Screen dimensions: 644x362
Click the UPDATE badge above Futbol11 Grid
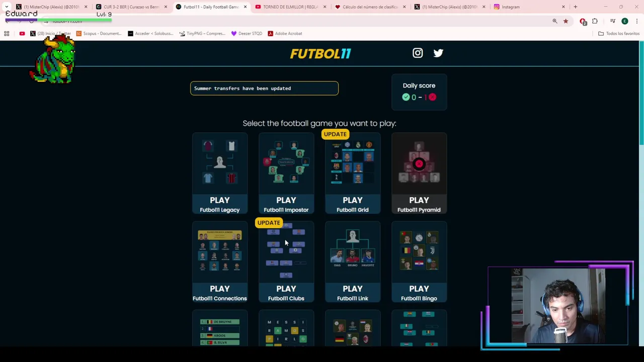(x=335, y=134)
